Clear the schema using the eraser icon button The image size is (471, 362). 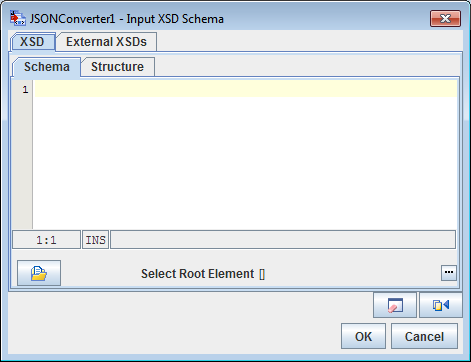395,305
